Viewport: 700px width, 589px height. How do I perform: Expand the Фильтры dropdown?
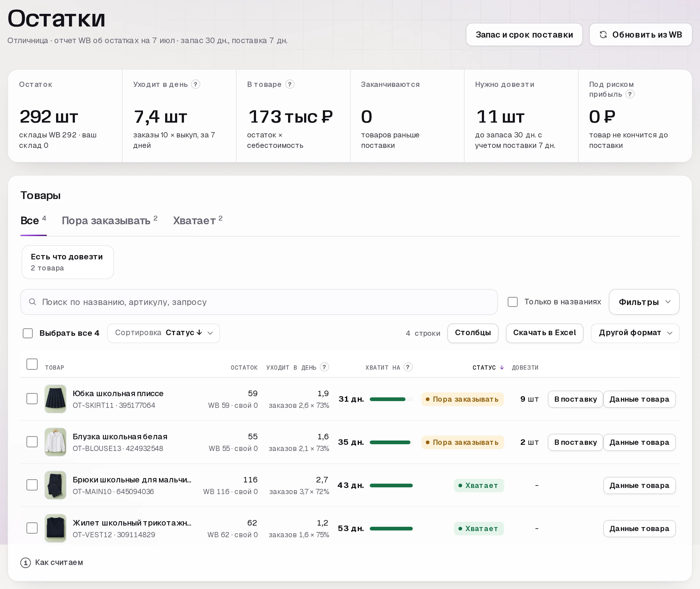[x=644, y=302]
